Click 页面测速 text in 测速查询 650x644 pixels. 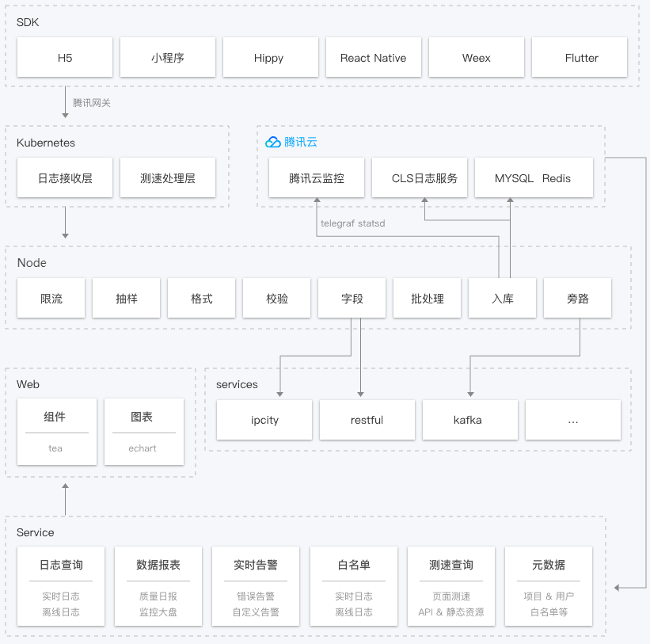click(451, 596)
